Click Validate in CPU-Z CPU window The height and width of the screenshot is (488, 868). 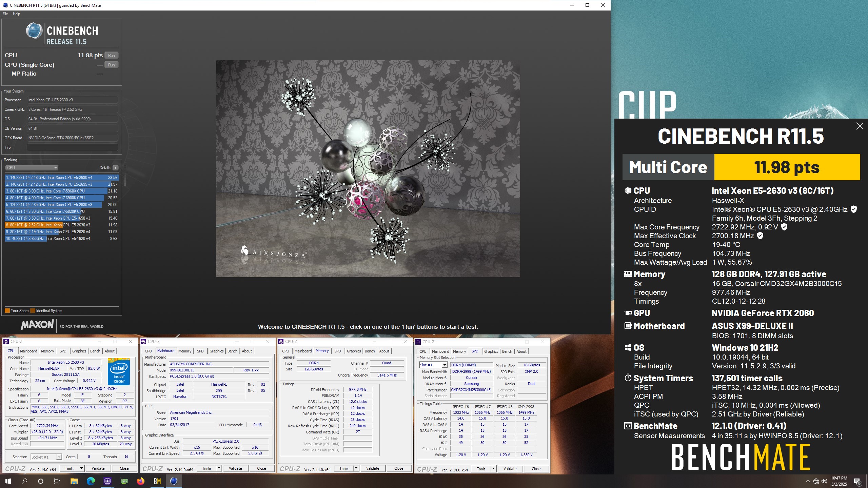pyautogui.click(x=98, y=468)
